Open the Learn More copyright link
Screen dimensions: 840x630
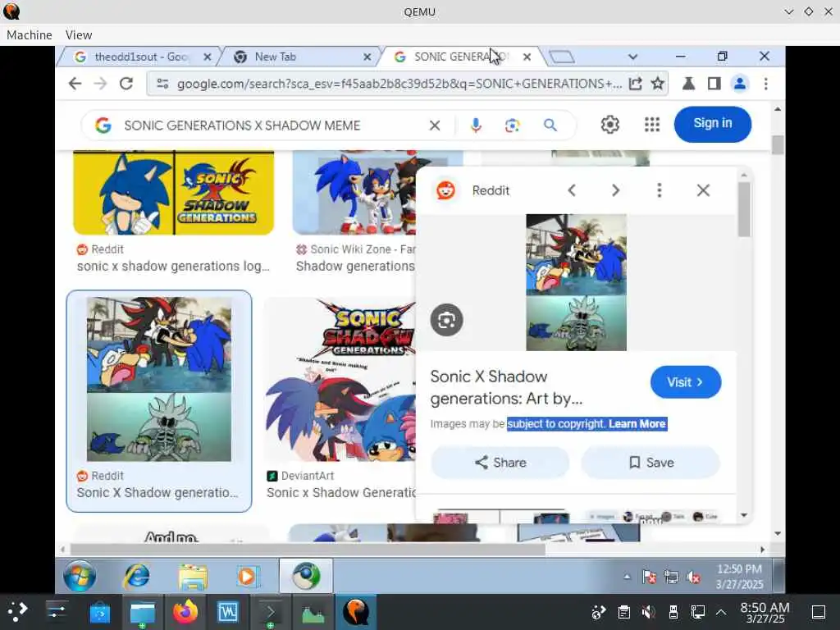click(637, 424)
